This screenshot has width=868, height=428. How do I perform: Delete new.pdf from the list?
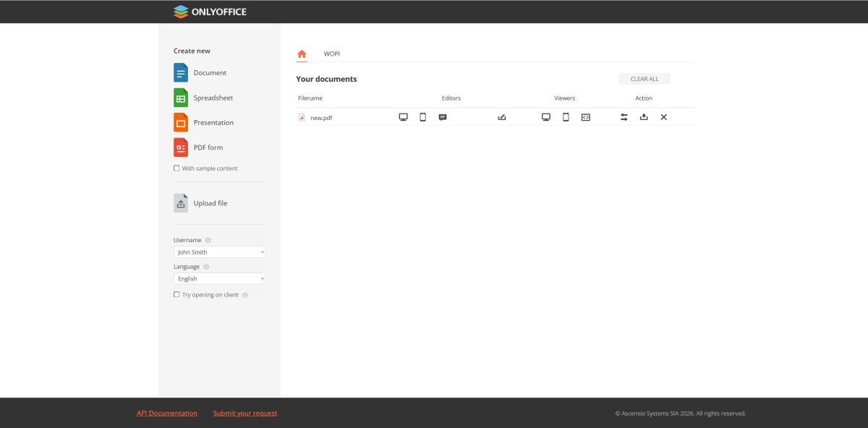[663, 117]
